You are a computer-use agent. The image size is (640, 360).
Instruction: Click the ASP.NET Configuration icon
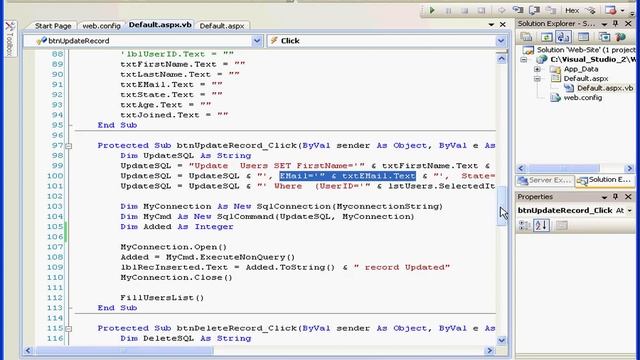[x=621, y=37]
